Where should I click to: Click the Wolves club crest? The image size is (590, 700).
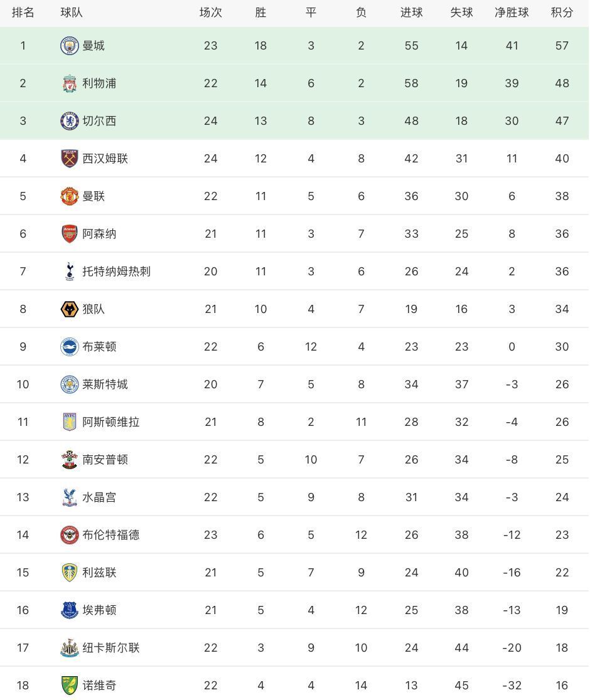pos(69,309)
